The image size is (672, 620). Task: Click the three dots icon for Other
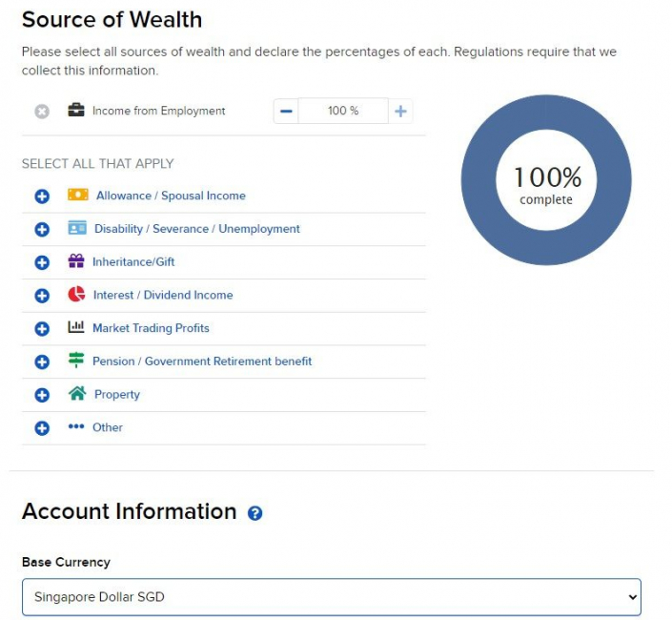click(x=76, y=426)
